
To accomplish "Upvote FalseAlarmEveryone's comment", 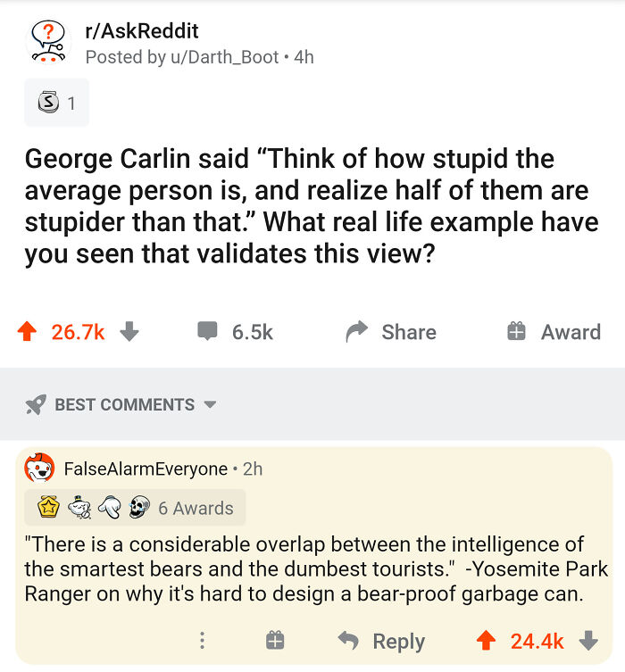I will (486, 641).
